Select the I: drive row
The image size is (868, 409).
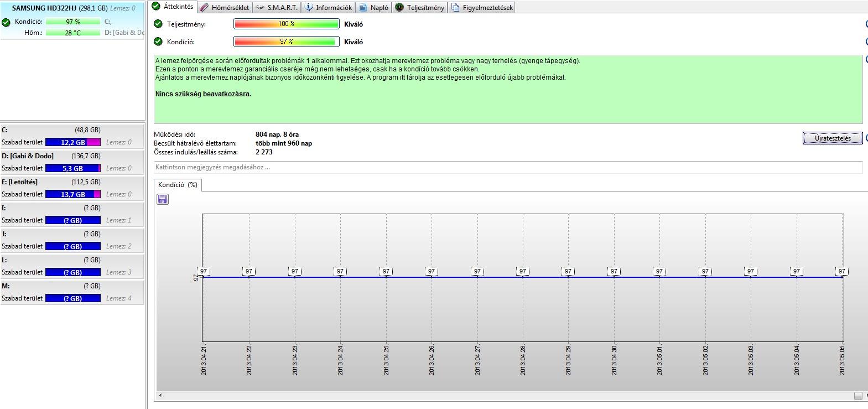coord(72,214)
